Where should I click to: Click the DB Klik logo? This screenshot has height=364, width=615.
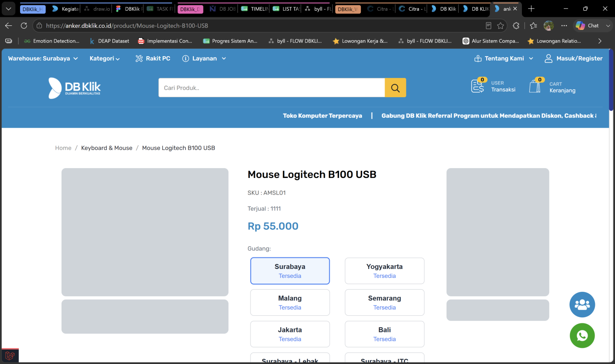pos(75,88)
